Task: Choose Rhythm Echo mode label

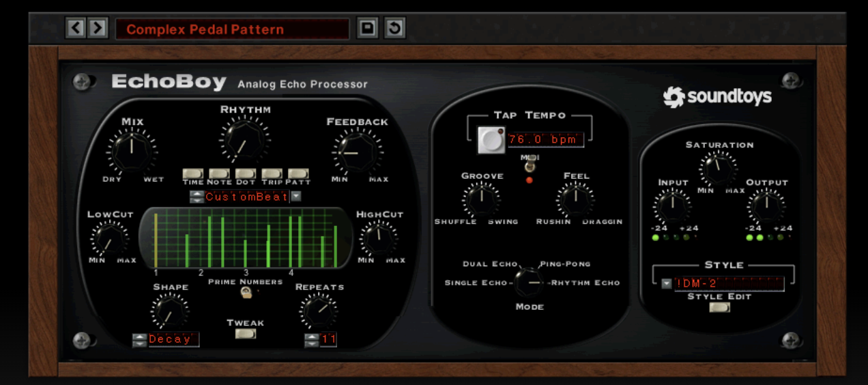Action: click(585, 283)
